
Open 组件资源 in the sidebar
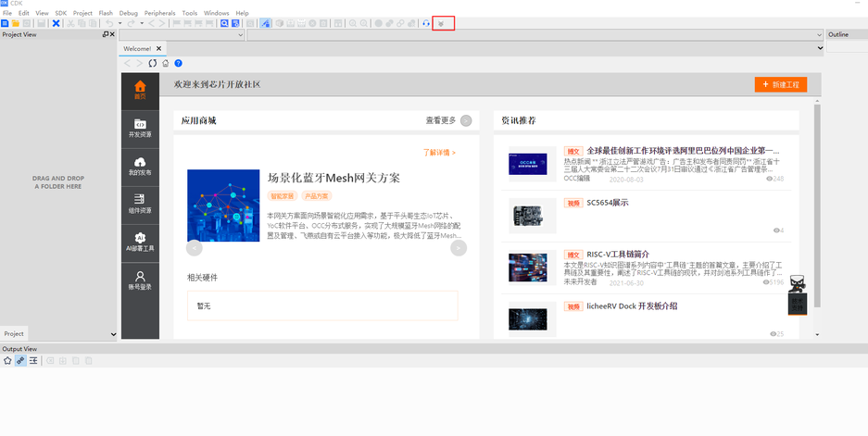pos(140,205)
